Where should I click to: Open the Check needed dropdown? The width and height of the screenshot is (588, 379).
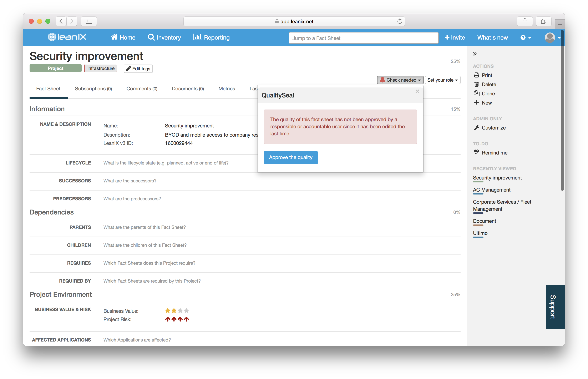click(400, 80)
